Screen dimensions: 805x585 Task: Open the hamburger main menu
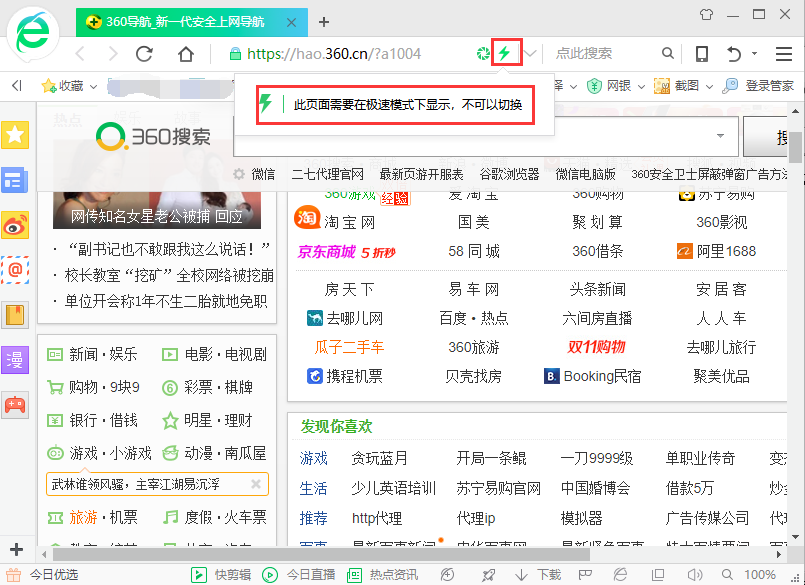[x=783, y=53]
